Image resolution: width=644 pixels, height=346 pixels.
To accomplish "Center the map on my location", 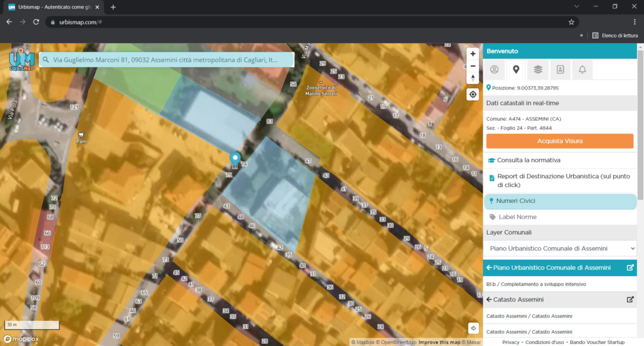I will coord(473,94).
